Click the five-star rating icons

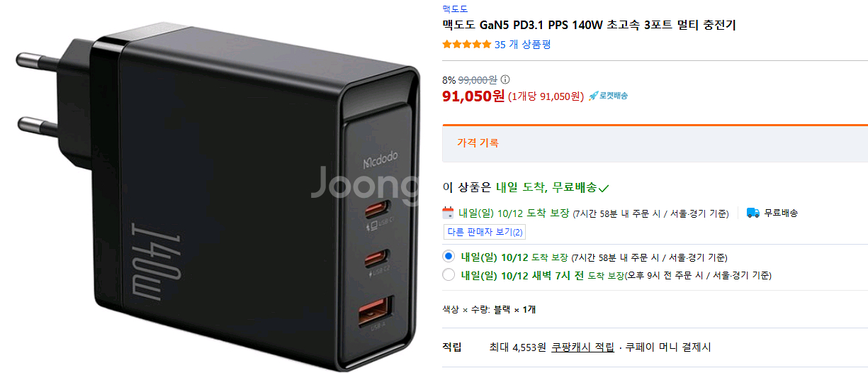tap(466, 44)
